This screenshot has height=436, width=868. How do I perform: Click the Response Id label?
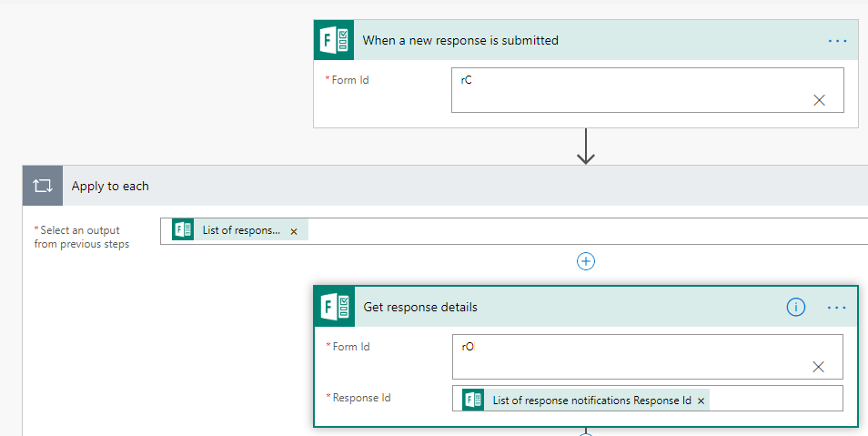pos(361,398)
